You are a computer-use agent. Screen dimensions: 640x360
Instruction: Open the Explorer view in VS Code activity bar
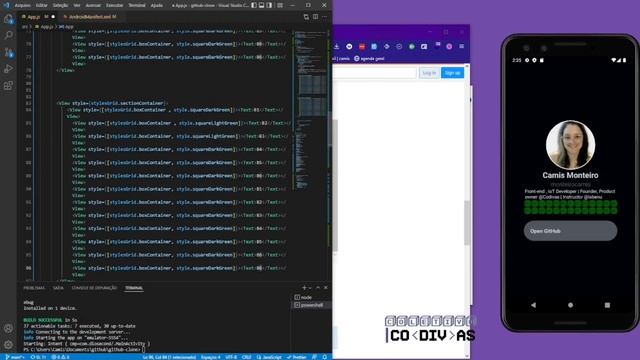coord(8,19)
